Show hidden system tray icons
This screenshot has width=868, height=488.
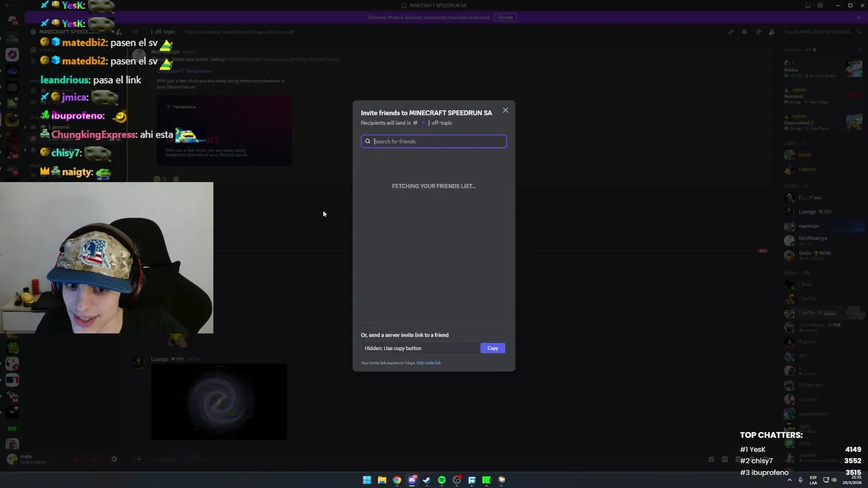(x=789, y=480)
